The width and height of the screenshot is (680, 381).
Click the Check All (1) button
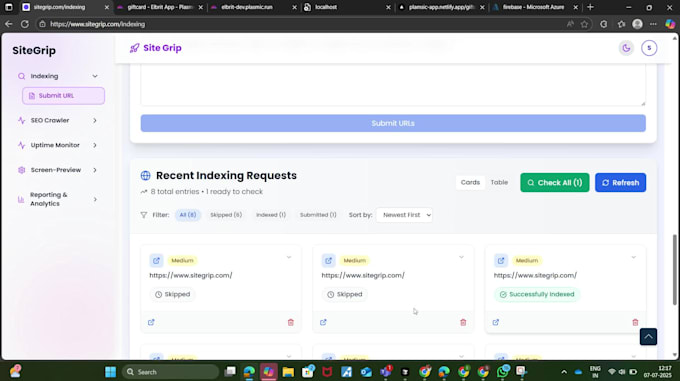coord(555,182)
